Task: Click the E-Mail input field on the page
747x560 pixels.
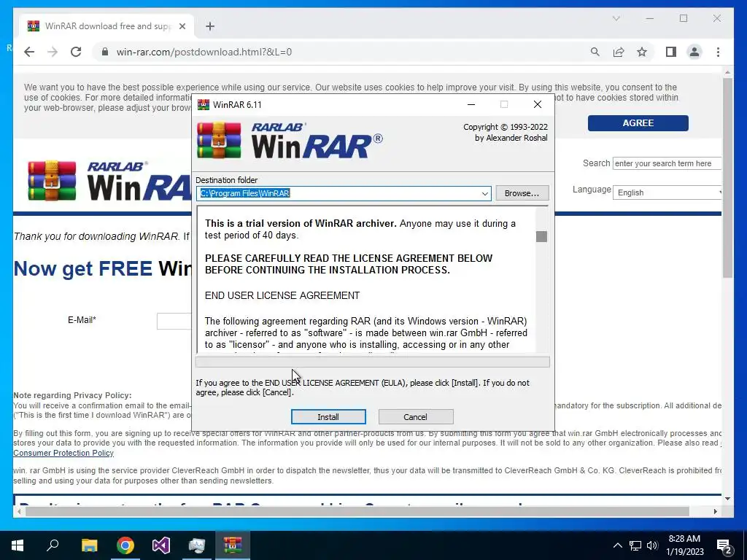Action: pos(174,321)
